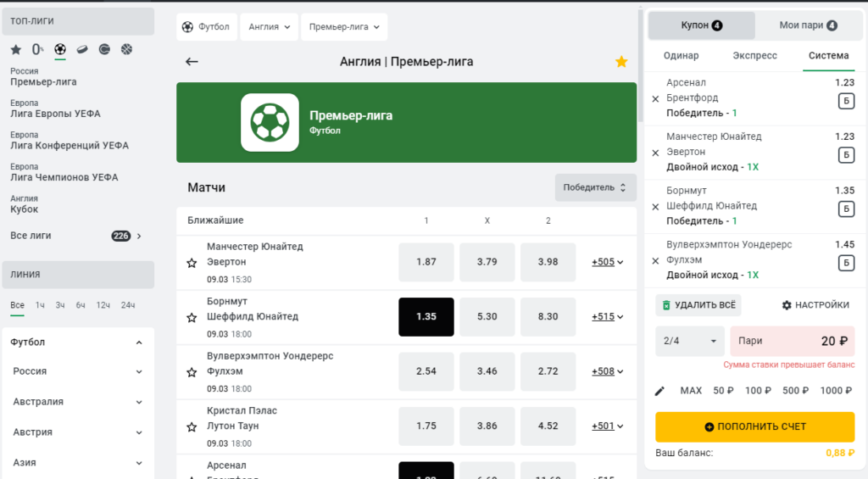Open the Победитель market type dropdown
Screen dimensions: 868x479
pos(595,187)
